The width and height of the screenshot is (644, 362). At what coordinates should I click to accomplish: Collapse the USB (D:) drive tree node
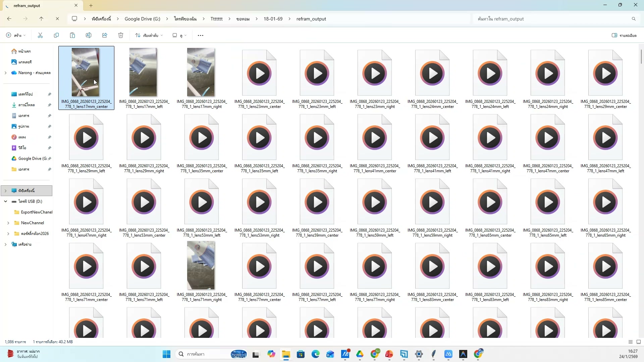[5, 201]
